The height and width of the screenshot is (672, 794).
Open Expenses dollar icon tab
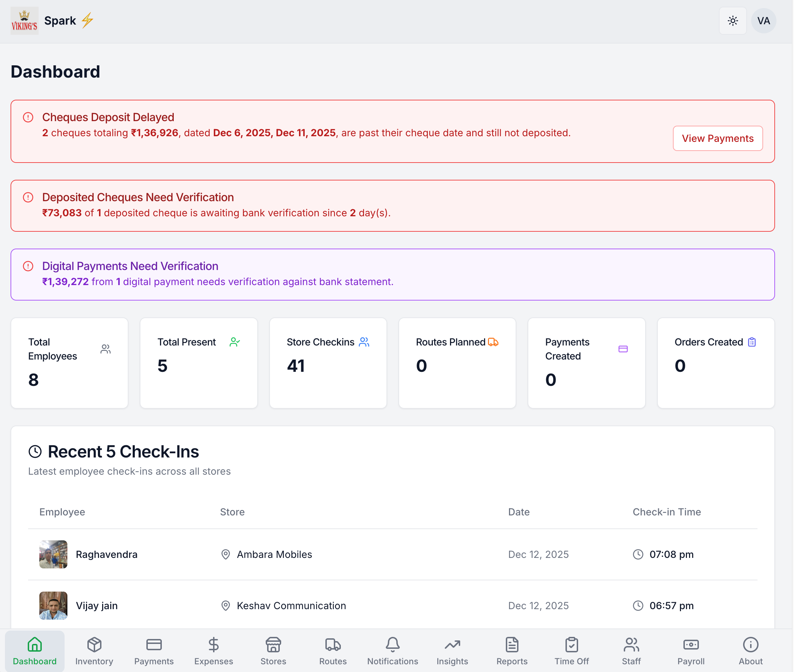click(x=214, y=651)
